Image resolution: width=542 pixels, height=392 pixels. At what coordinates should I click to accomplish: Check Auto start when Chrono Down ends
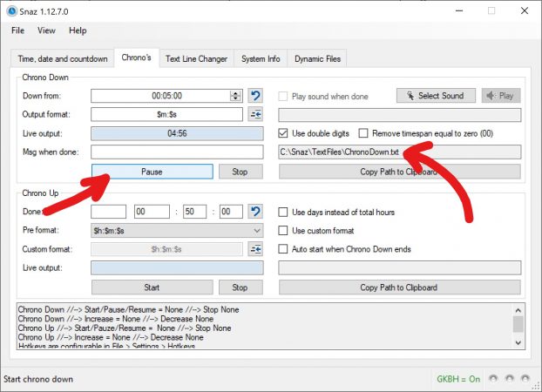coord(283,249)
